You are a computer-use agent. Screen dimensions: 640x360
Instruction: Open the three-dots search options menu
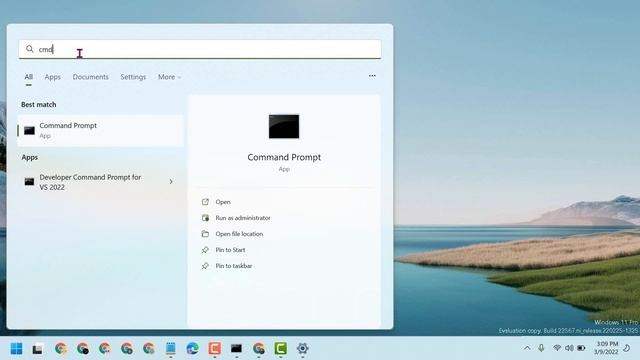click(372, 76)
